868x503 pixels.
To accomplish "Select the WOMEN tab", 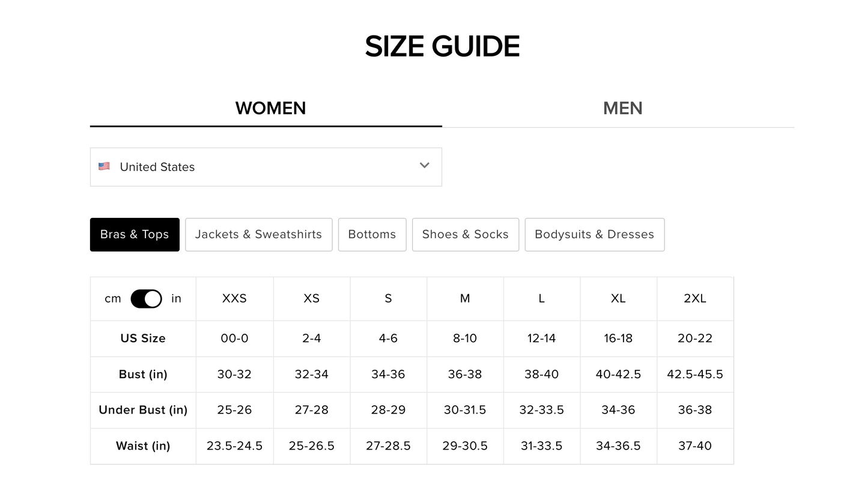I will pyautogui.click(x=270, y=108).
